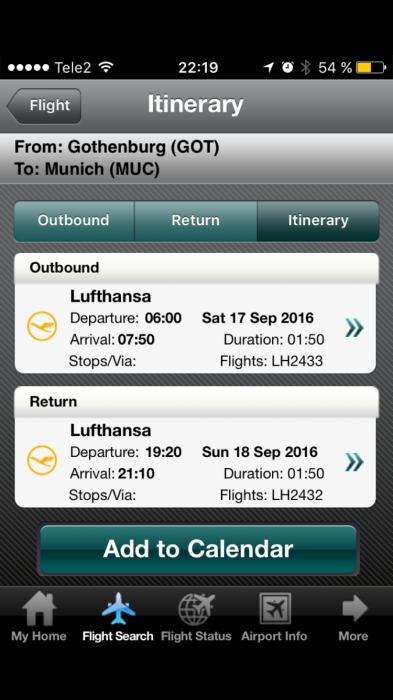393x700 pixels.
Task: Tap the From Gothenburg (GOT) route header
Action: [117, 147]
